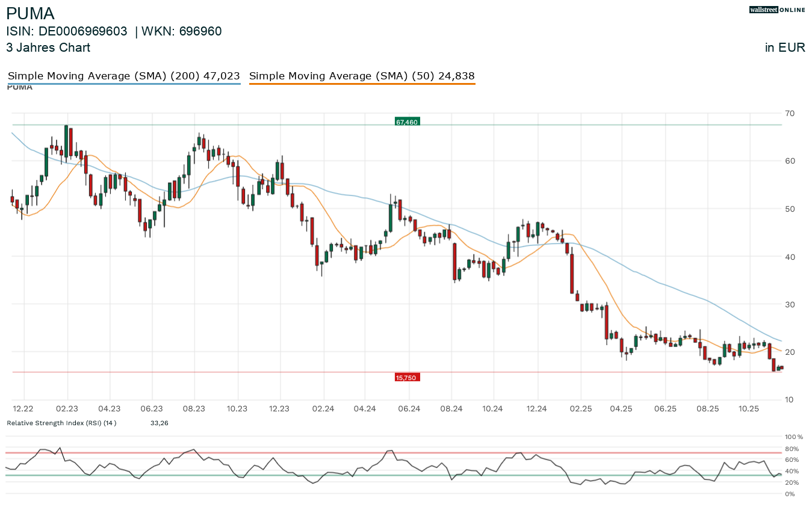812x510 pixels.
Task: Click the green 67,460 high price label
Action: (406, 122)
